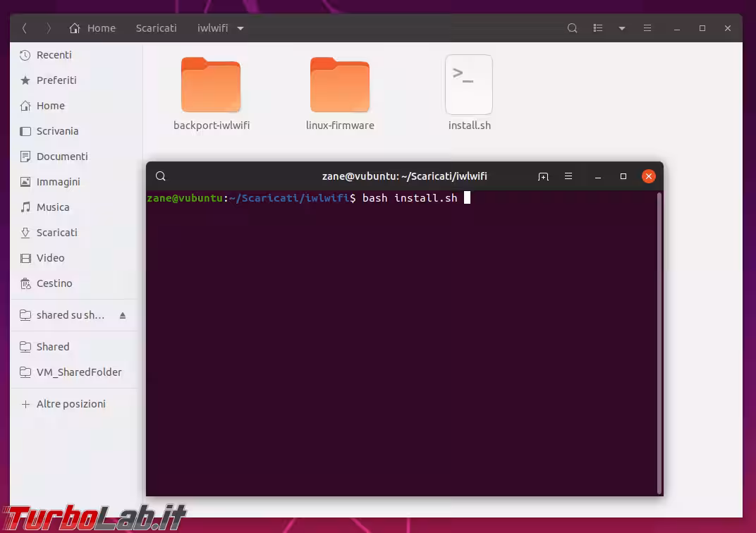The image size is (756, 533).
Task: Open view options dropdown arrow
Action: click(x=621, y=28)
